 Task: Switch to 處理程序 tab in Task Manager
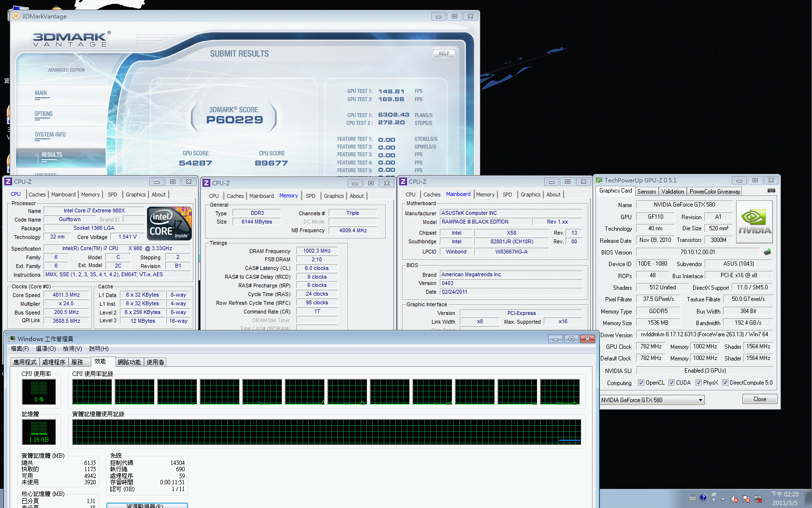click(54, 362)
